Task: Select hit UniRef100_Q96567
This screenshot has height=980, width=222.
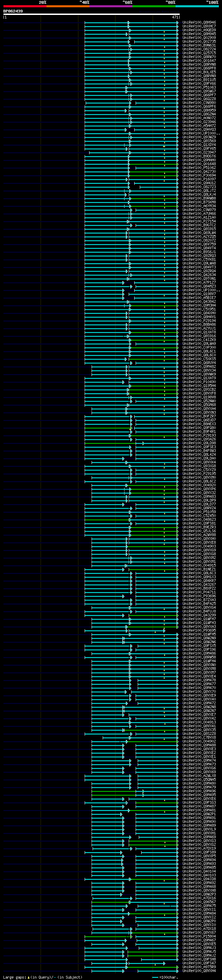Action: [199, 902]
